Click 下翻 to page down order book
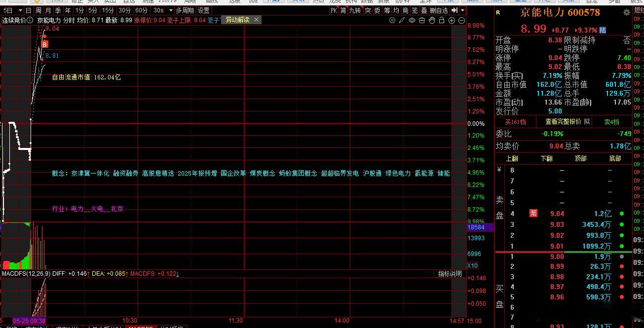Screen dimensions: 644x328 click(546, 159)
